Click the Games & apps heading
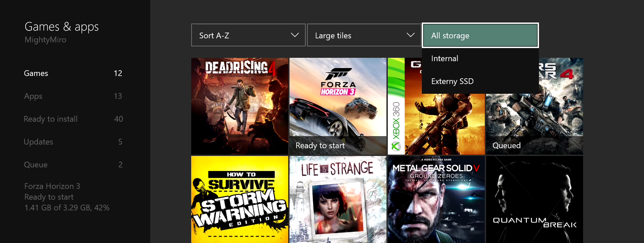 (x=62, y=27)
